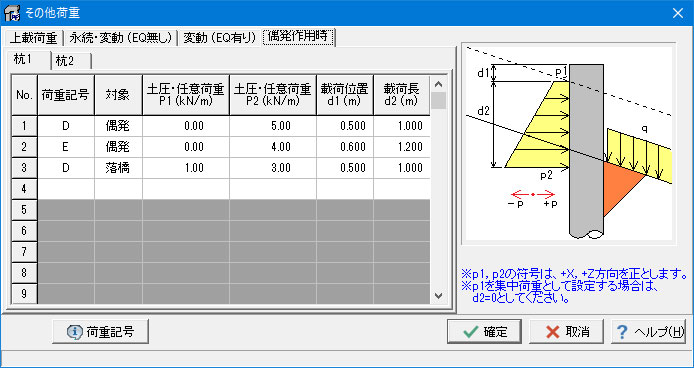Screen dimensions: 694x368
Task: Open the 永続・変動 (EQ無し) tab
Action: [120, 38]
